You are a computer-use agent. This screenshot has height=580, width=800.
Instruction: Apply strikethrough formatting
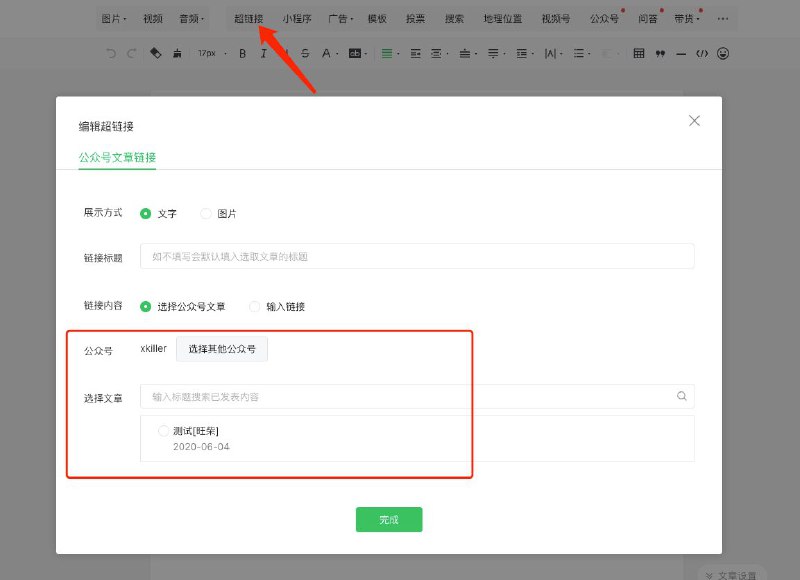pyautogui.click(x=305, y=53)
